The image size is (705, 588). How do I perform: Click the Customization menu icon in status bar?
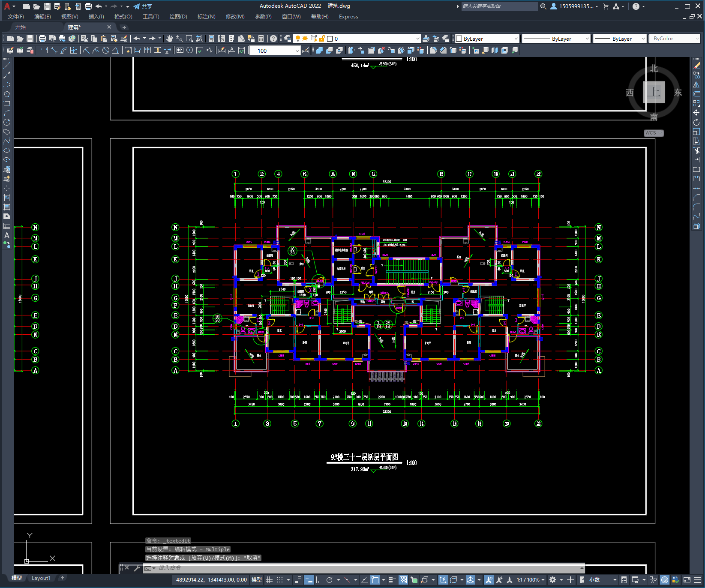click(x=698, y=580)
